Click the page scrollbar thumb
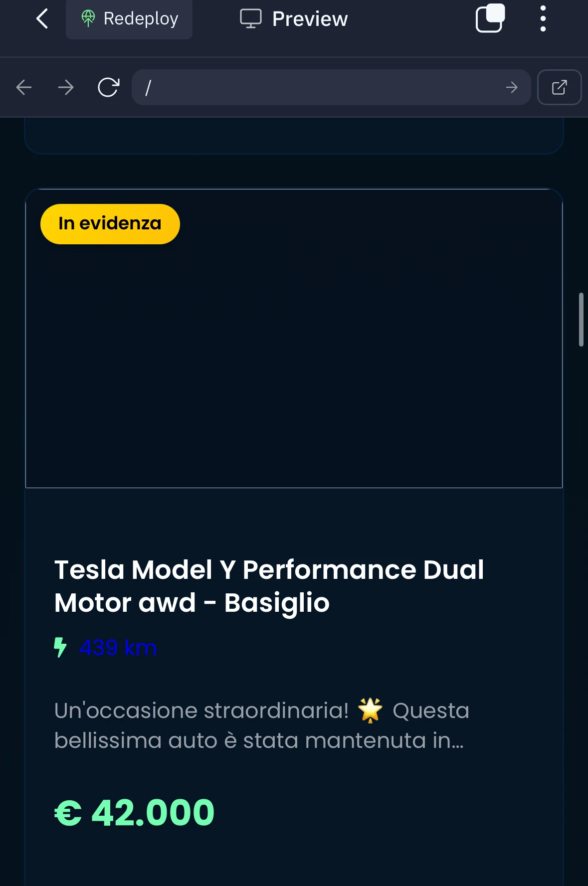Viewport: 588px width, 886px height. coord(581,320)
